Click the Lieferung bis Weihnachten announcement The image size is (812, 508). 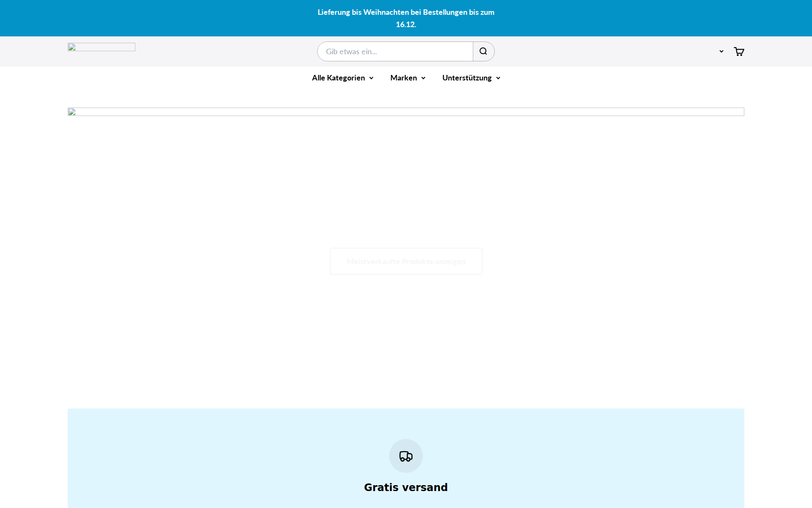click(406, 18)
